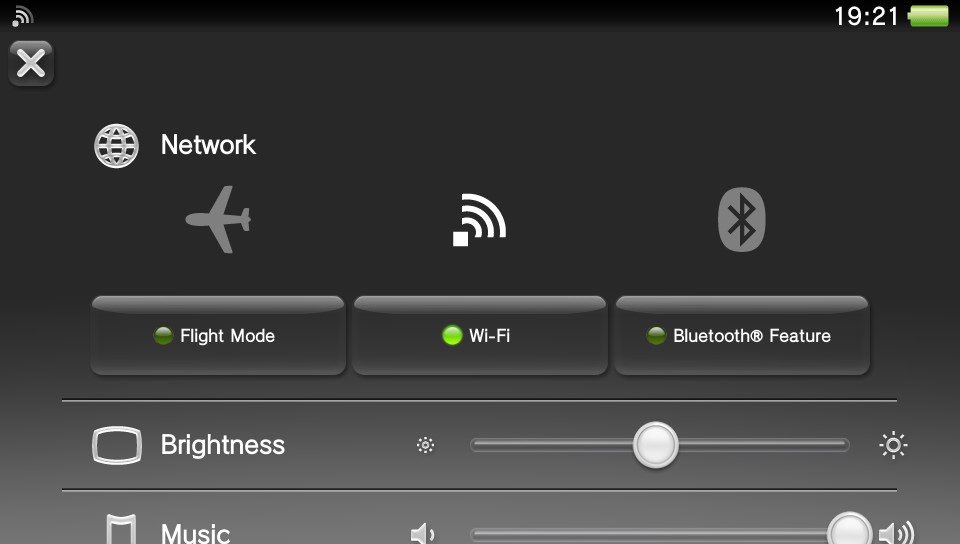Click the Network globe icon
This screenshot has width=960, height=544.
(x=116, y=146)
